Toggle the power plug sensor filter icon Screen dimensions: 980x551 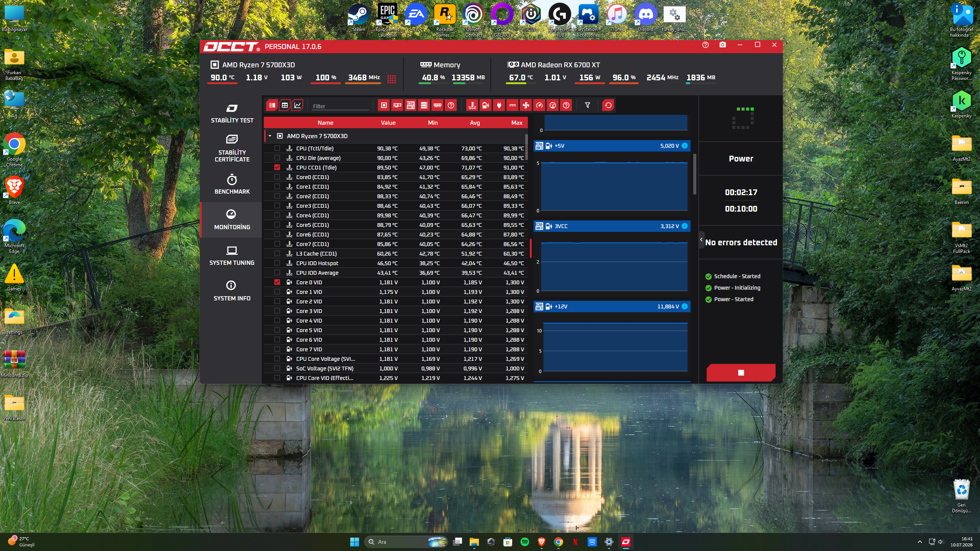499,105
